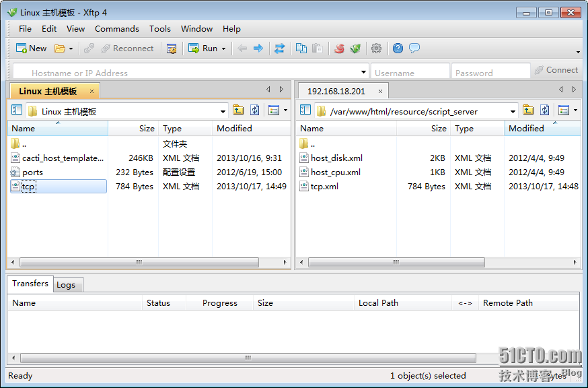Launch Xshell with the red icon
Screen dimensions: 588x388
point(339,48)
